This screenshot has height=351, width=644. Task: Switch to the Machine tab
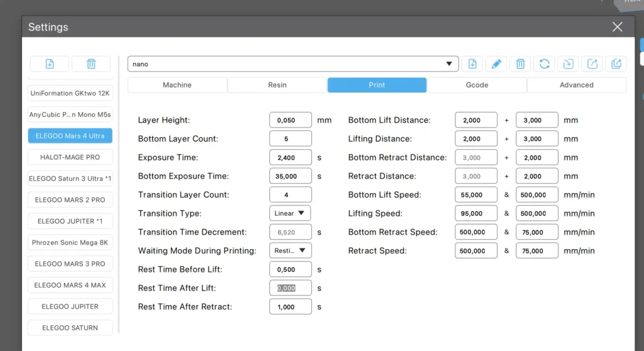tap(177, 85)
